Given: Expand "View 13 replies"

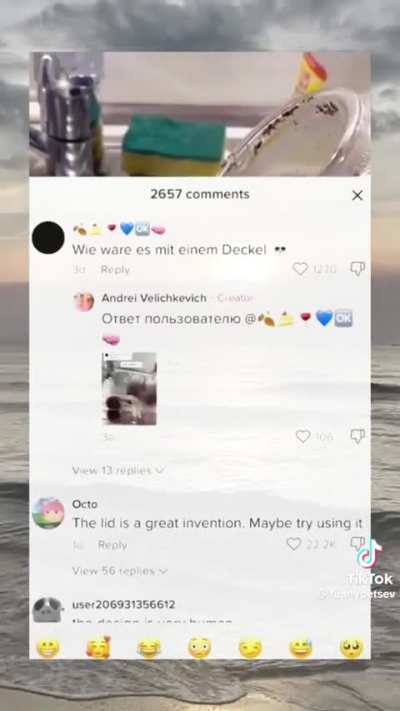Looking at the screenshot, I should 117,471.
